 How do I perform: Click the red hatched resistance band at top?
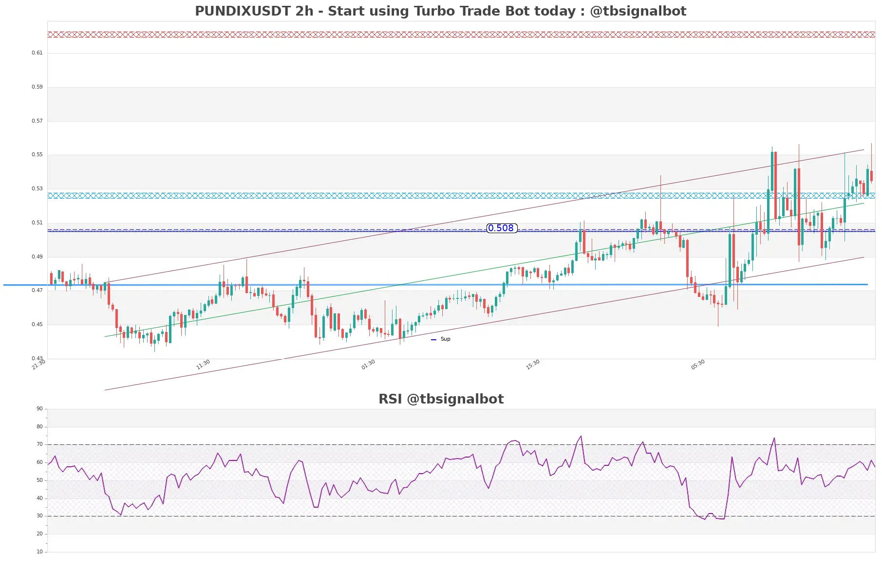click(x=461, y=35)
